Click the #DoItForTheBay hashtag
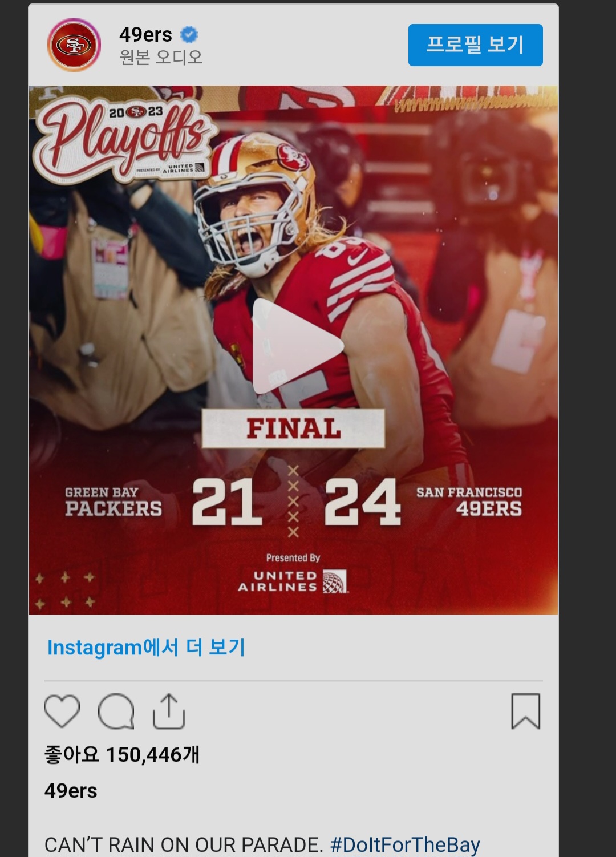The image size is (616, 857). tap(405, 844)
